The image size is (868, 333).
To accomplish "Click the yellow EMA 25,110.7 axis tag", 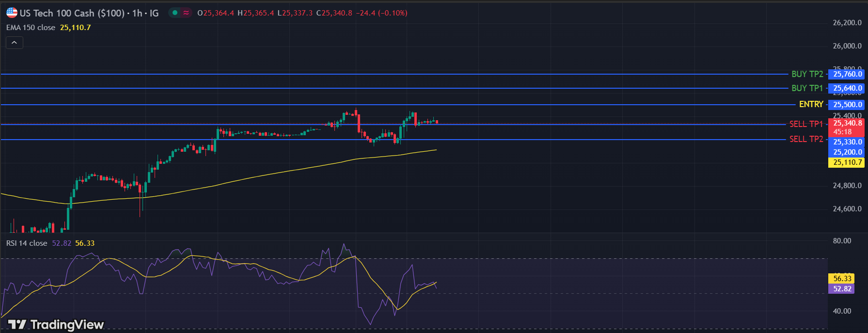I will pyautogui.click(x=847, y=162).
